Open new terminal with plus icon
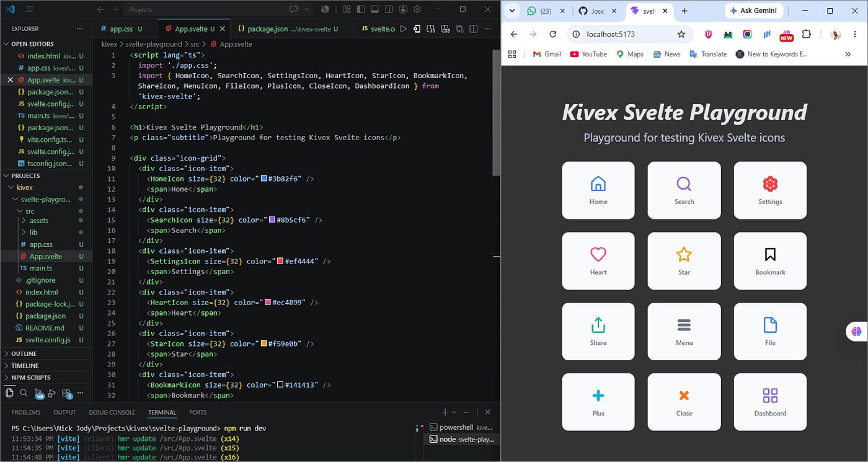Image resolution: width=868 pixels, height=462 pixels. point(445,412)
